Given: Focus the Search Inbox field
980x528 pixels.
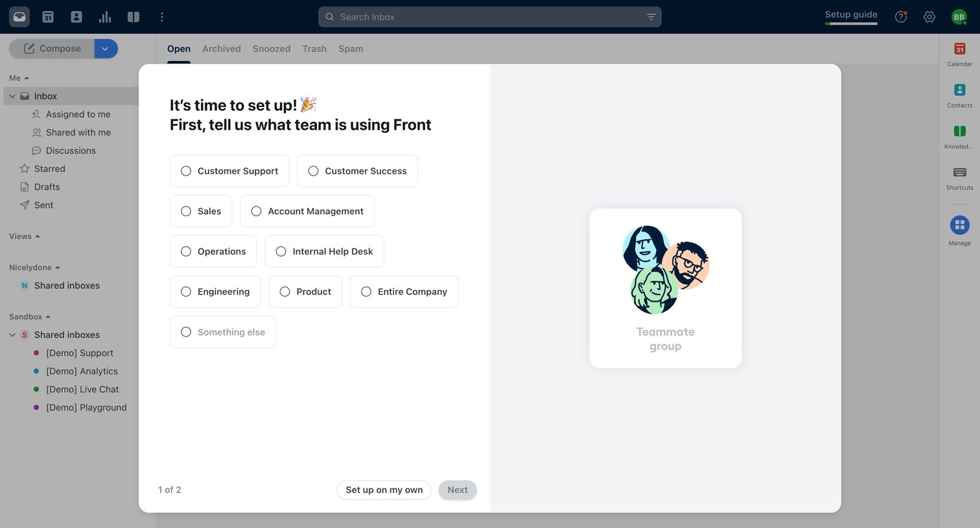Looking at the screenshot, I should 490,17.
